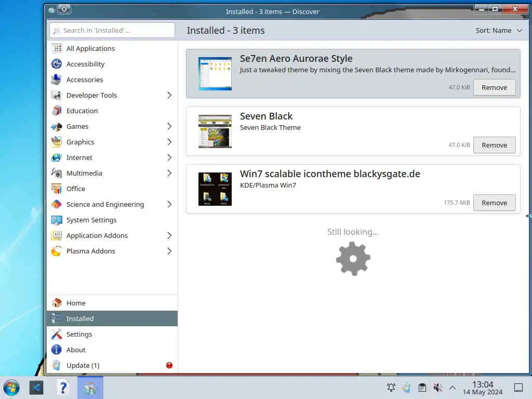Click the Discover taskbar icon
Screen dimensions: 532x399
pos(90,388)
